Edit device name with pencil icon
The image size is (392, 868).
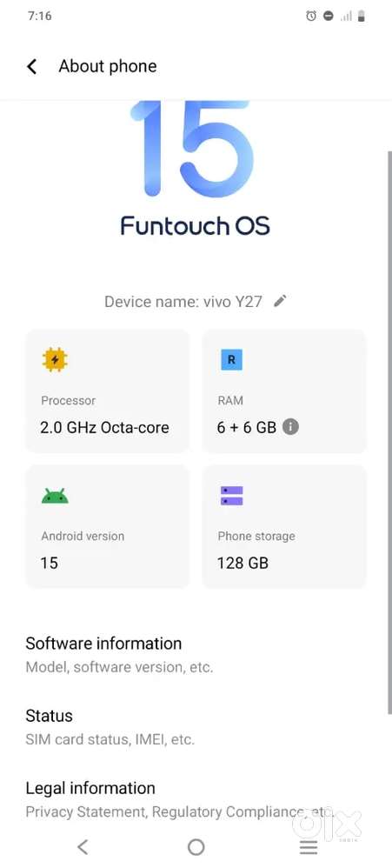(x=281, y=301)
